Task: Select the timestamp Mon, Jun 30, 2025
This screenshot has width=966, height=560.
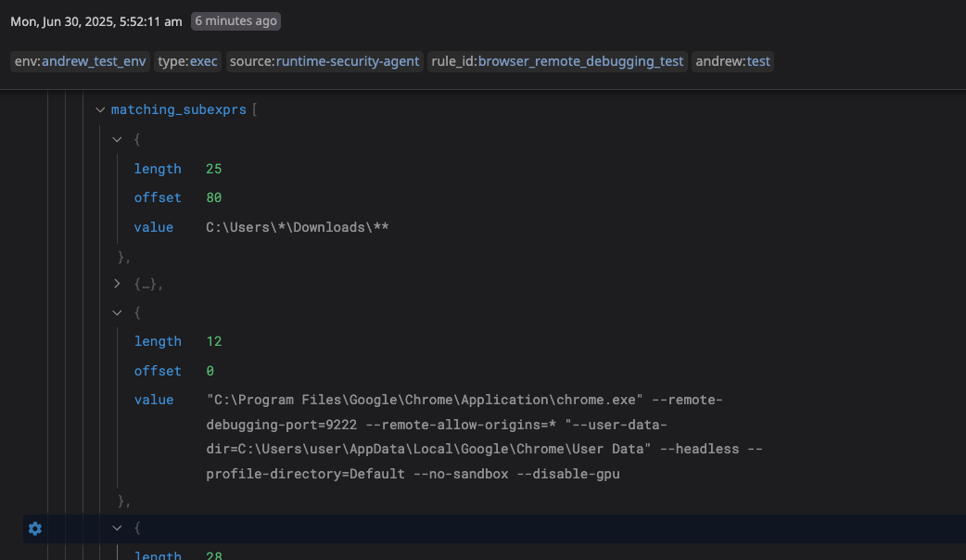Action: click(x=96, y=21)
